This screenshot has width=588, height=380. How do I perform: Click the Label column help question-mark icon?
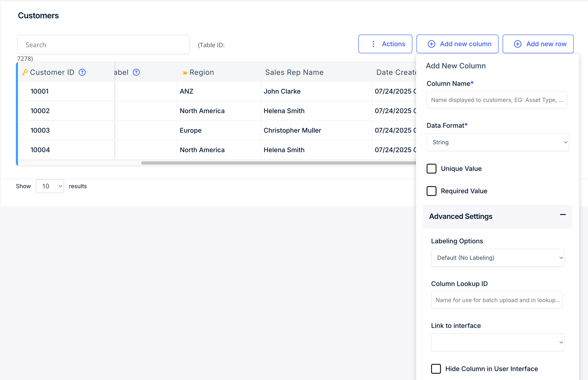coord(136,72)
